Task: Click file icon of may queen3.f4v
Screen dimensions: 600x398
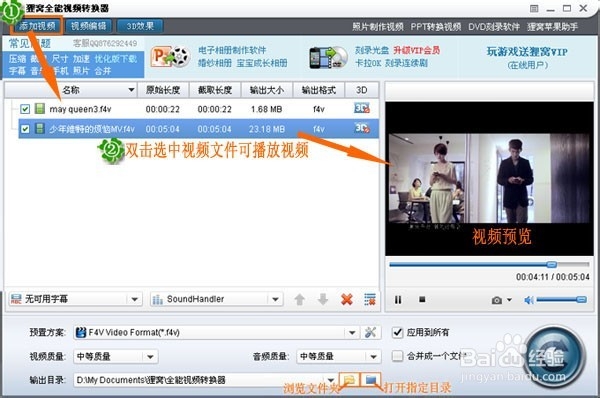Action: coord(40,109)
